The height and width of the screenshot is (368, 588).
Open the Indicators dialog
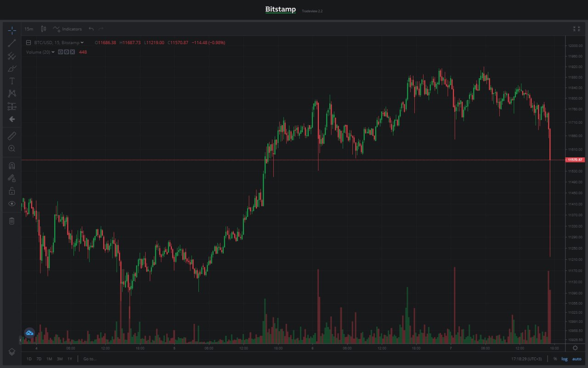point(68,29)
